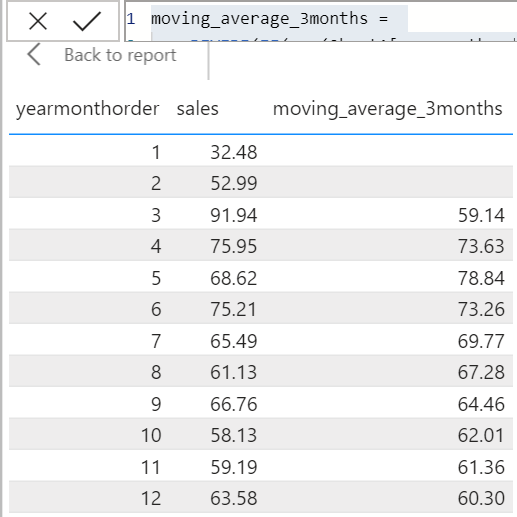Select yearmonthorder cell 9

[156, 404]
